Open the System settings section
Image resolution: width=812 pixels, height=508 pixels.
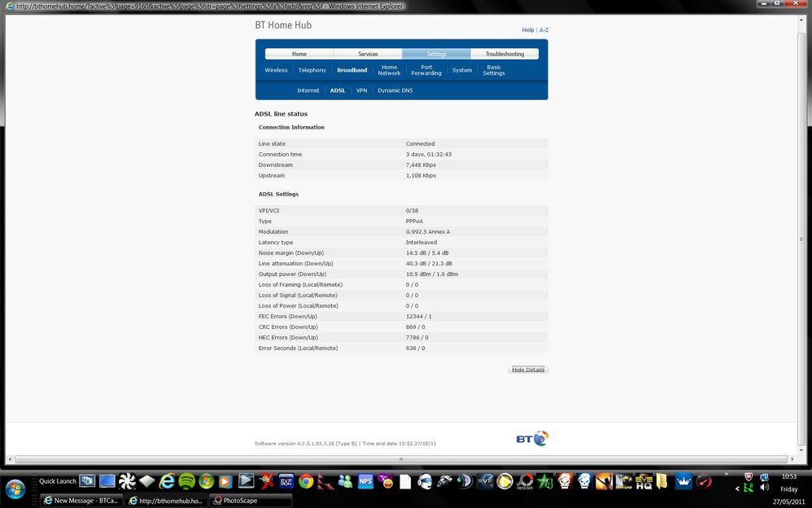point(462,70)
